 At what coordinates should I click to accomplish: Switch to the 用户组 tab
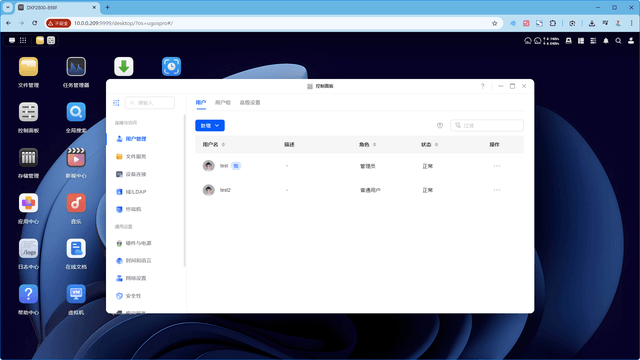point(222,103)
